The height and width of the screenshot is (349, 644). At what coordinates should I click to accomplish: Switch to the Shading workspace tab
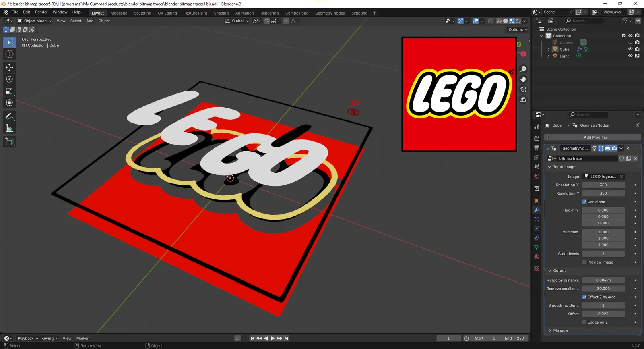point(221,13)
